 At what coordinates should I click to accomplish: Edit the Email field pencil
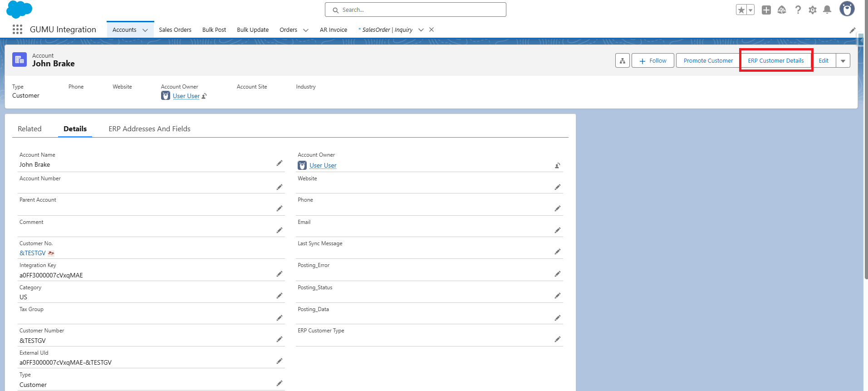[558, 230]
